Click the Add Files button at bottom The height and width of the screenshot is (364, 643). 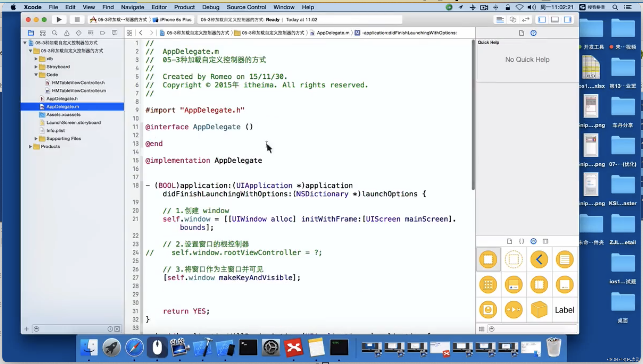(x=26, y=329)
